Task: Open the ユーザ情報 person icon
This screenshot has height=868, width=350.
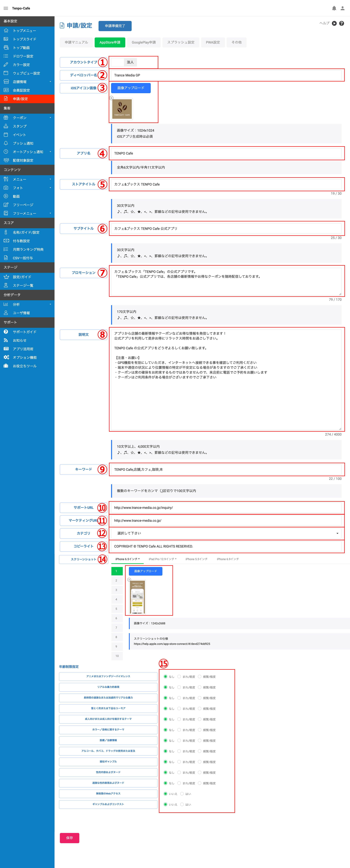Action: tap(6, 313)
